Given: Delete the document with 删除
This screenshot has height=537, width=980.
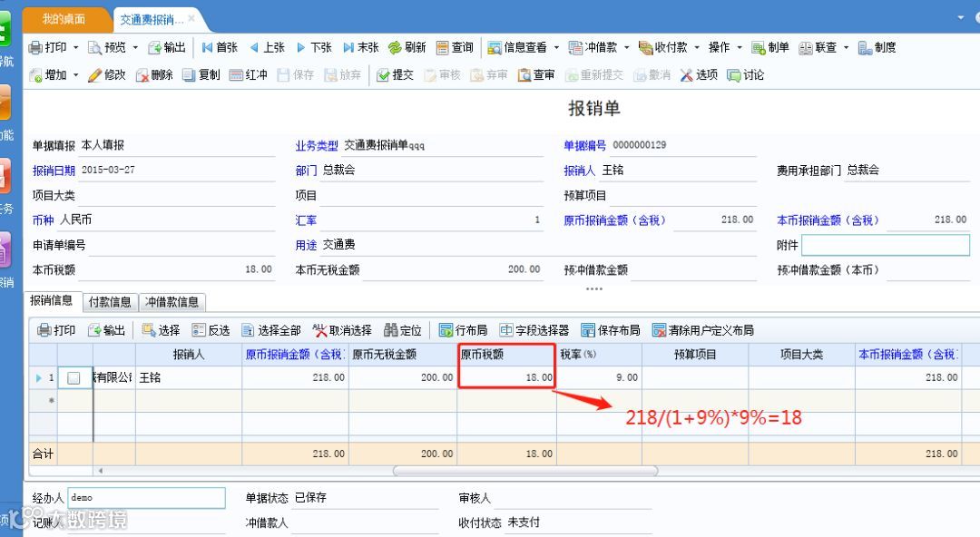Looking at the screenshot, I should point(154,75).
